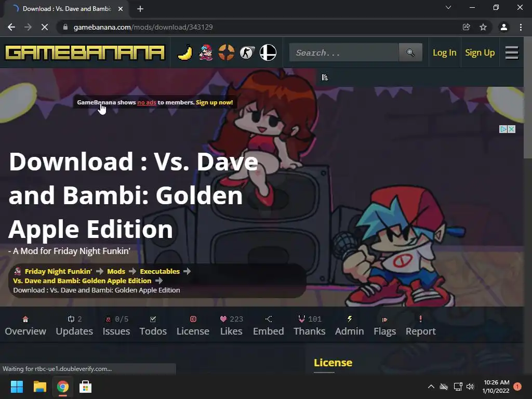
Task: Click Sign Up in header
Action: (x=480, y=52)
